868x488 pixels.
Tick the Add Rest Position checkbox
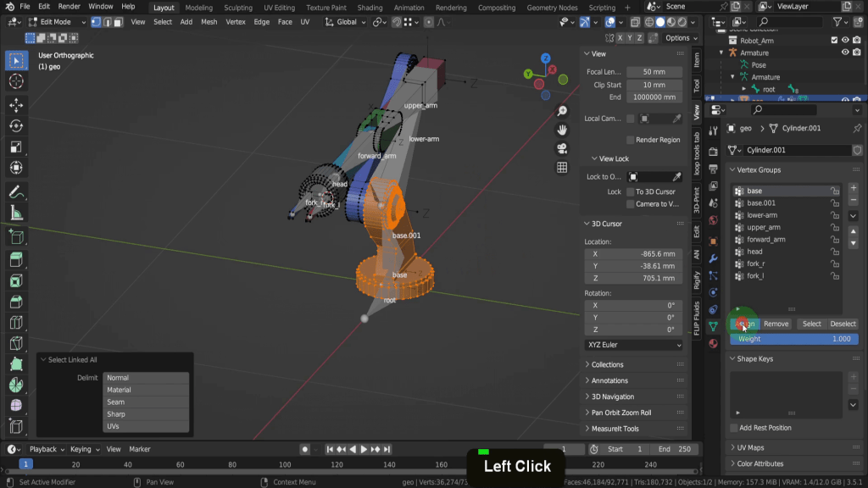(x=734, y=428)
